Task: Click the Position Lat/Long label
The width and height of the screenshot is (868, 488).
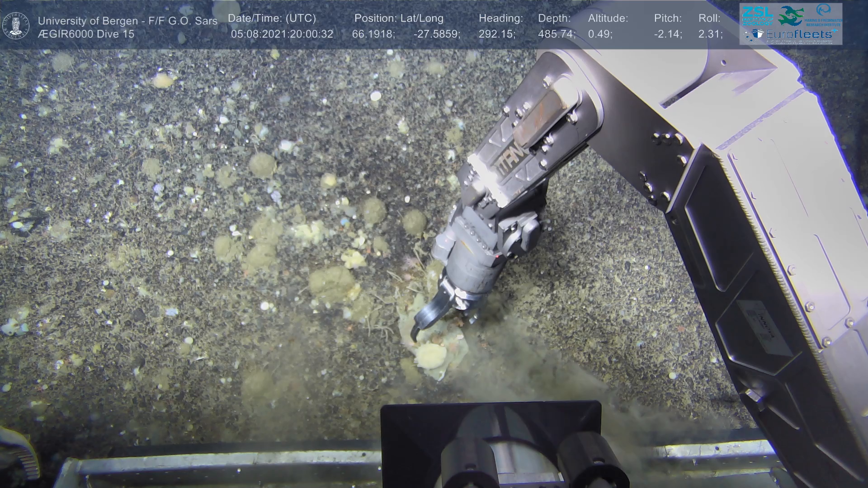Action: [x=399, y=19]
